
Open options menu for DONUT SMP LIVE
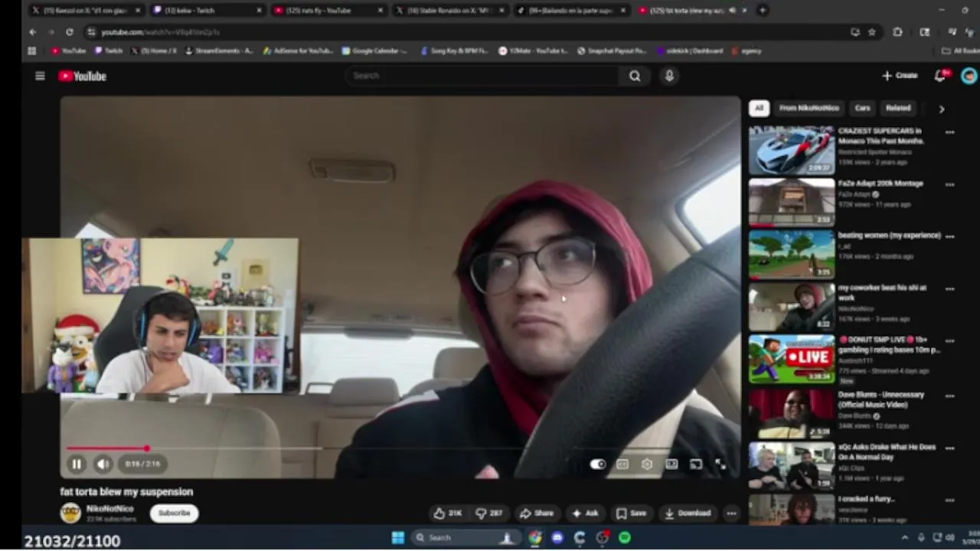point(950,341)
